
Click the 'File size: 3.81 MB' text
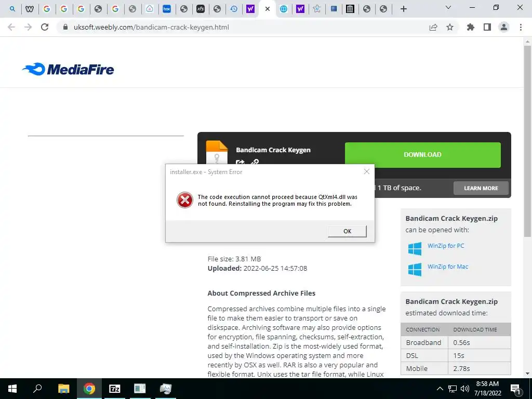[x=234, y=259]
